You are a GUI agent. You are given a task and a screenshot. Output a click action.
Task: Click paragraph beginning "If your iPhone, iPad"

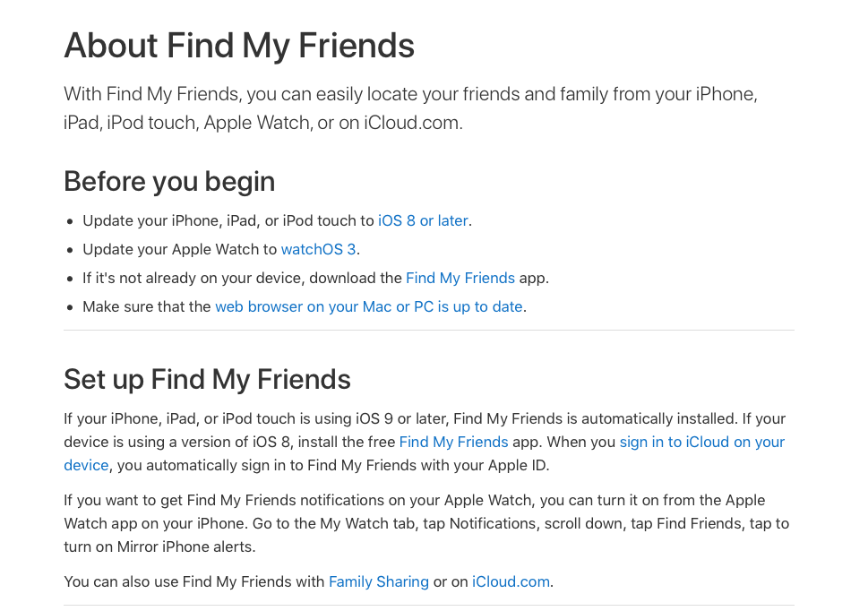(x=425, y=443)
